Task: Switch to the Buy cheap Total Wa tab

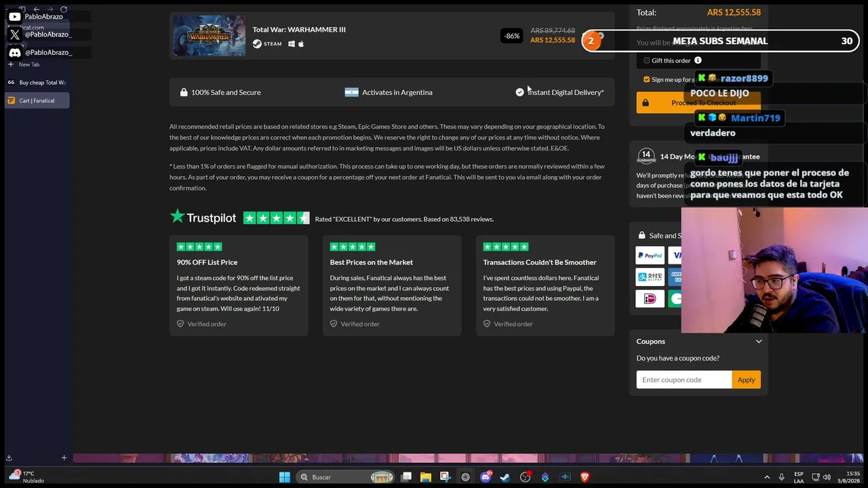Action: pyautogui.click(x=37, y=83)
